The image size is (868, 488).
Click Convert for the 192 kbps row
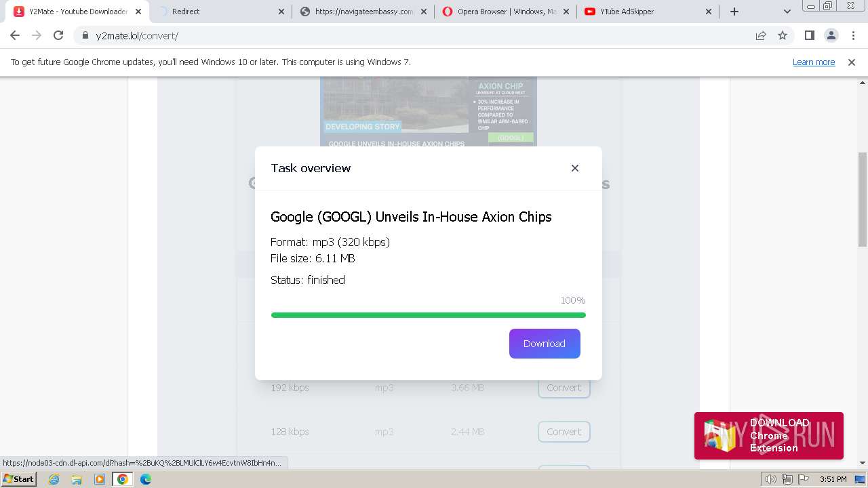(564, 388)
